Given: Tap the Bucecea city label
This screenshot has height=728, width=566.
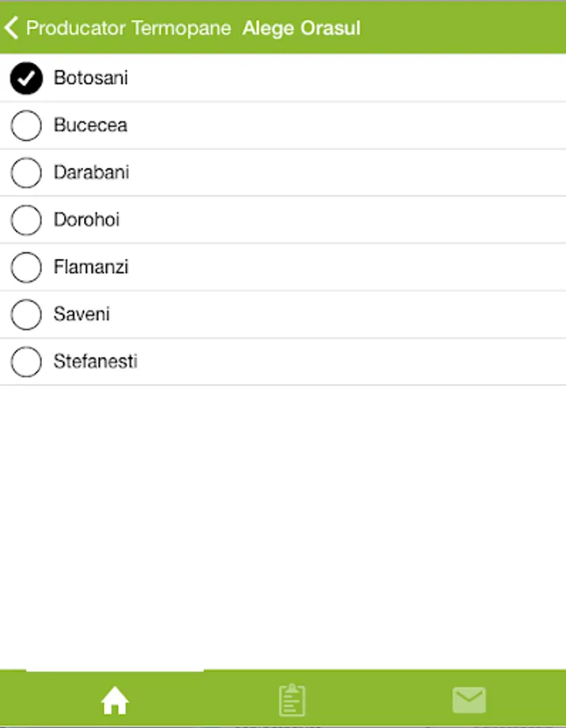Looking at the screenshot, I should click(x=91, y=125).
